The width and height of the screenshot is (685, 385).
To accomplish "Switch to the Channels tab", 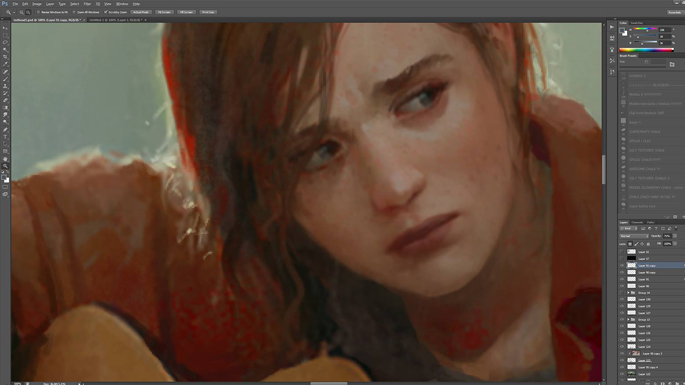I will (637, 222).
